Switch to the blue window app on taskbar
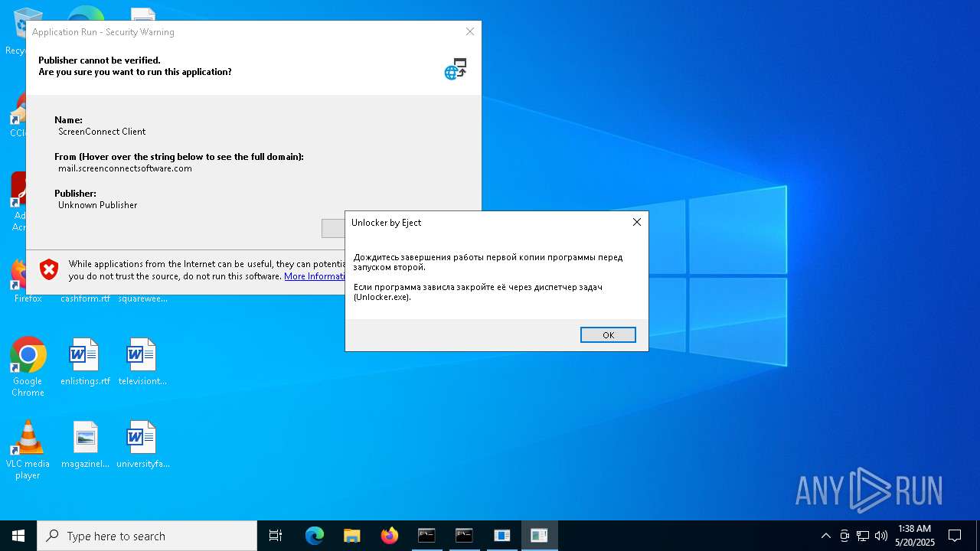 (x=501, y=536)
